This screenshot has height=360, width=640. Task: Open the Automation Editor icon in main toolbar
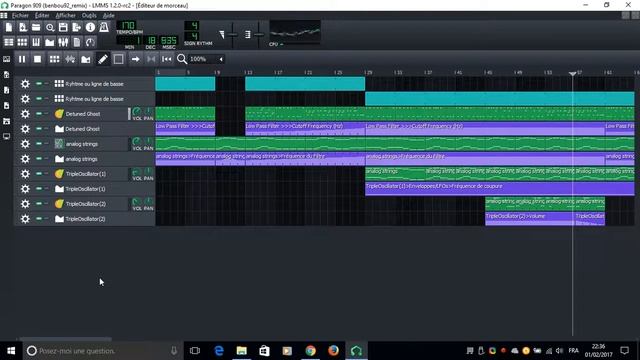click(x=50, y=42)
